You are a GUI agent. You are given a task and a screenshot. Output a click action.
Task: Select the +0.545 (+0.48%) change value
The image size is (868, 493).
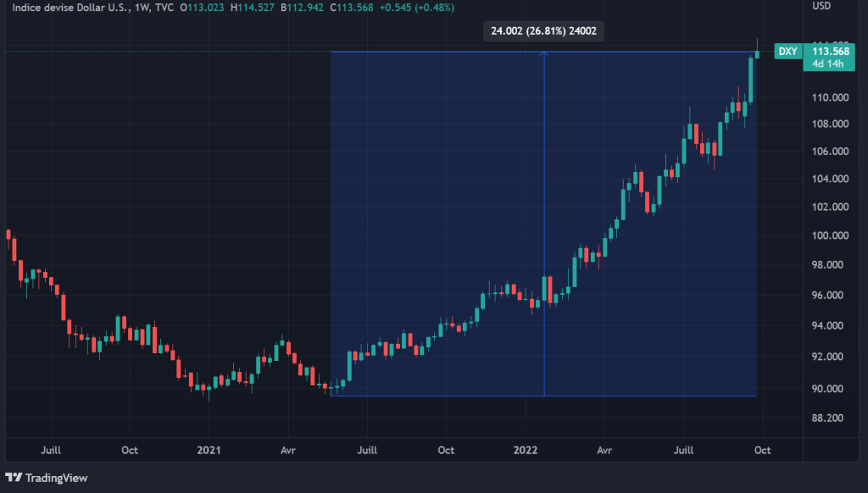coord(418,7)
